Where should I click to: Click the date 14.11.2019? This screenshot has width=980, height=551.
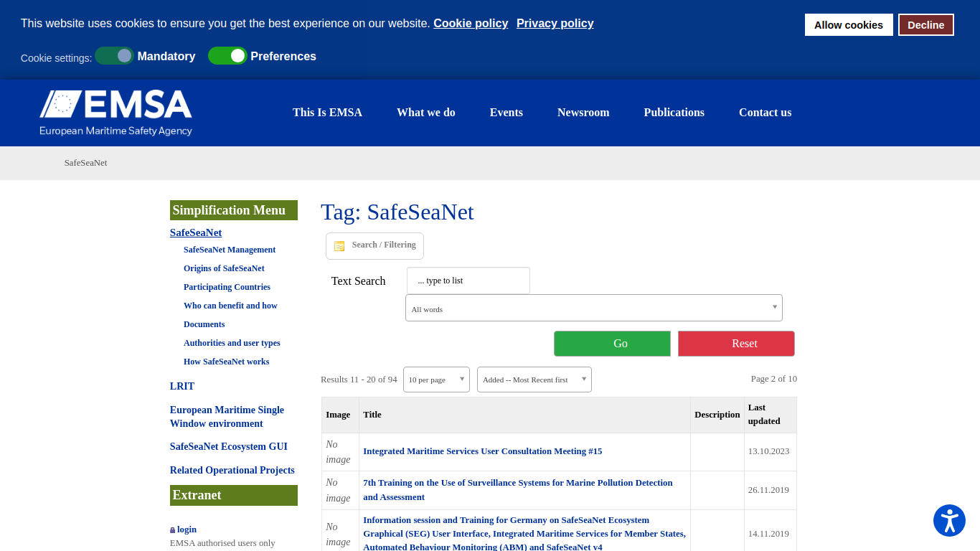coord(768,534)
